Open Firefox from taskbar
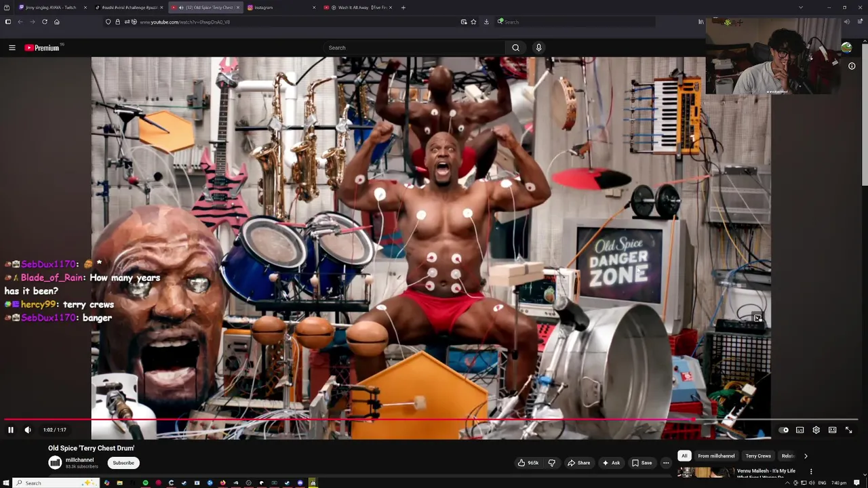Image resolution: width=868 pixels, height=488 pixels. point(222,483)
